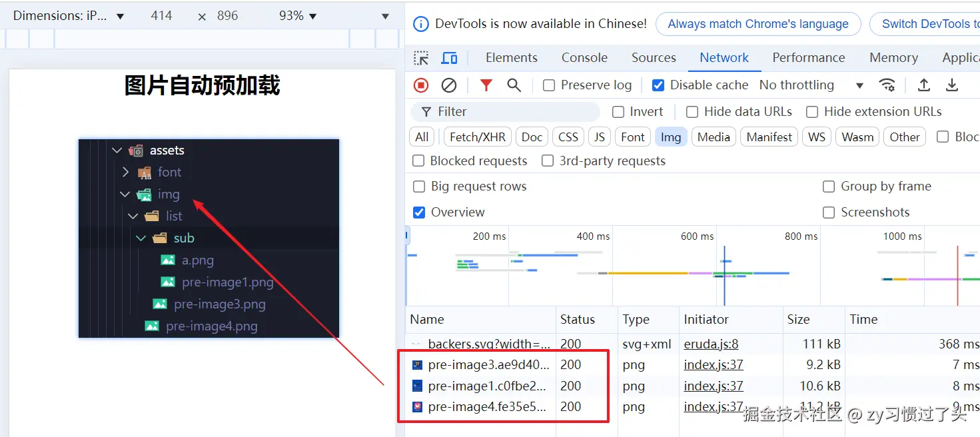Uncheck the Overview option
The image size is (980, 437).
pyautogui.click(x=419, y=213)
